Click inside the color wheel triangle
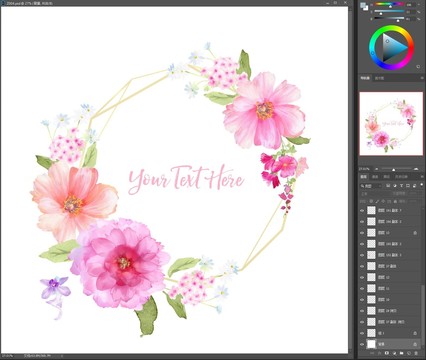 click(x=393, y=48)
